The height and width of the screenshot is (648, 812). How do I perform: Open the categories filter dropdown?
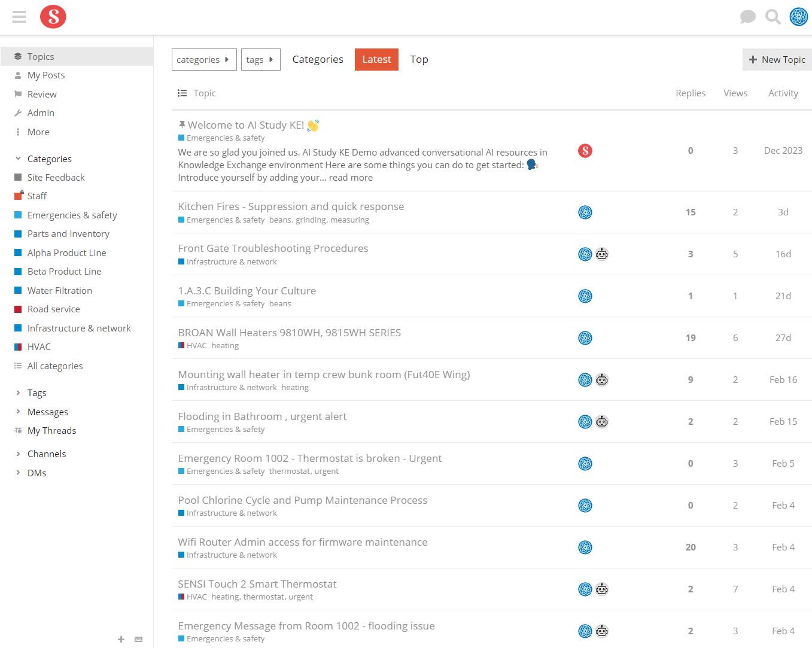coord(203,60)
